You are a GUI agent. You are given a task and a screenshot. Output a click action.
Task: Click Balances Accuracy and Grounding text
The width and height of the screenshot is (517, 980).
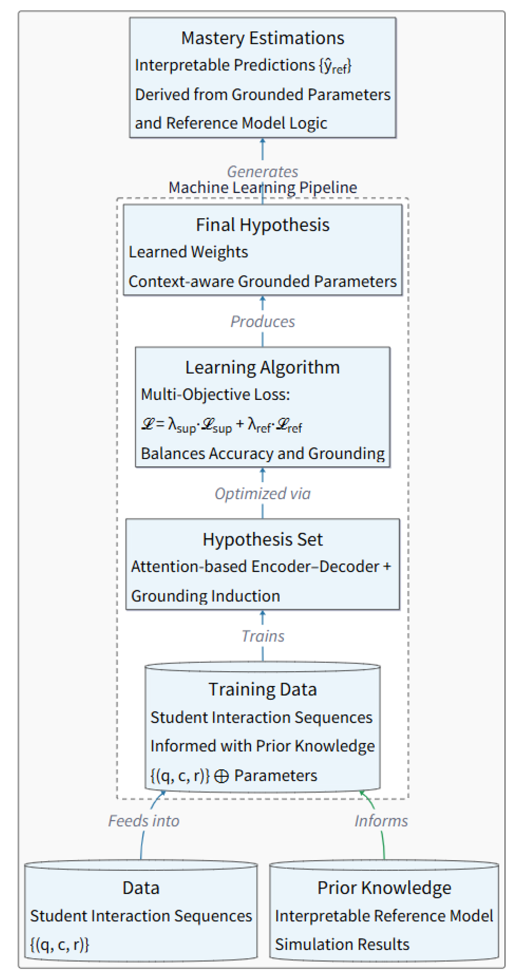tap(263, 454)
